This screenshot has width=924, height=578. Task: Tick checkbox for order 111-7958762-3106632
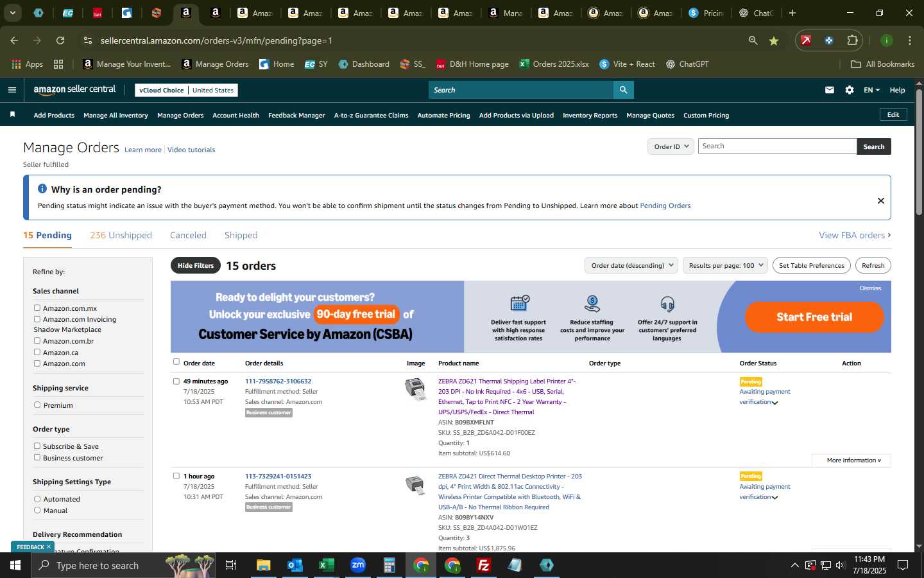coord(176,381)
